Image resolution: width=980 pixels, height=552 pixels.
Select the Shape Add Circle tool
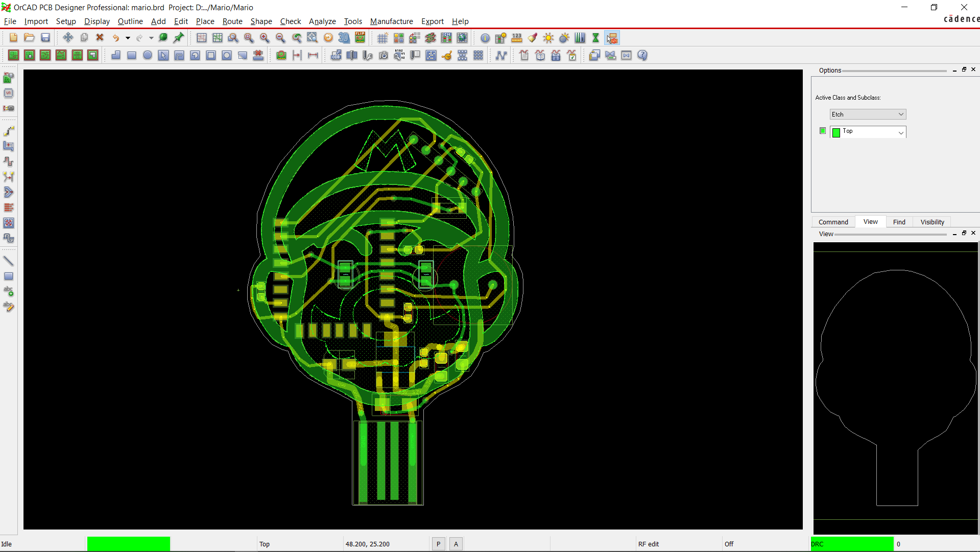click(148, 55)
